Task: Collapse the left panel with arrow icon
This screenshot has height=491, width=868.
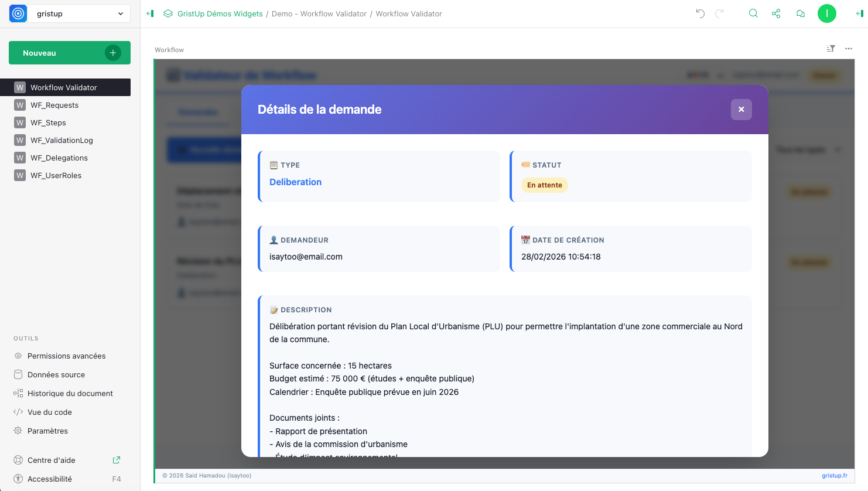Action: [150, 13]
